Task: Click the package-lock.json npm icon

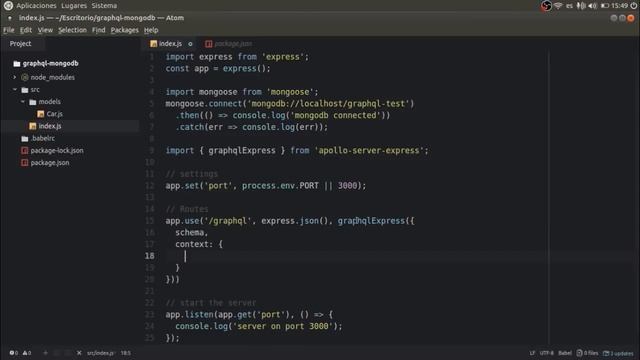Action: coord(24,151)
